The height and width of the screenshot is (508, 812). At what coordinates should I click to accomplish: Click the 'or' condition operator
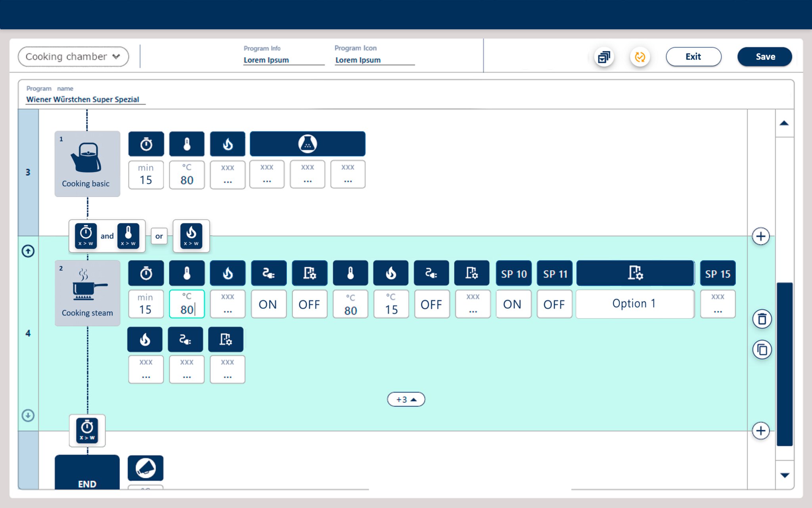[159, 236]
